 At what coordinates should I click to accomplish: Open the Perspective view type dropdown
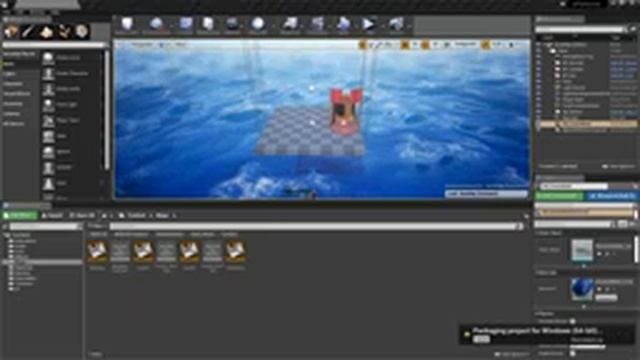[x=142, y=44]
